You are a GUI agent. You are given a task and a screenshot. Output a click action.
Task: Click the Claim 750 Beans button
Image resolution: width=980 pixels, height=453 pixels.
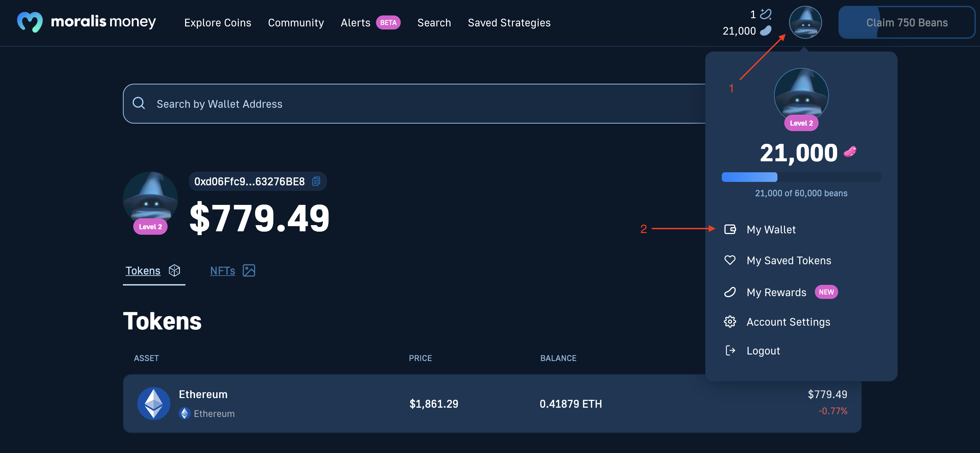point(908,22)
